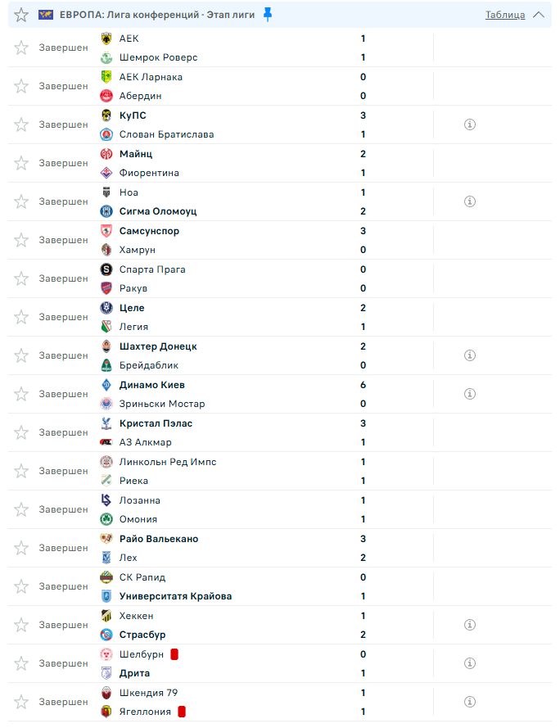The height and width of the screenshot is (728, 560).
Task: Add Майнц vs Фиорентина to favorites
Action: (21, 163)
